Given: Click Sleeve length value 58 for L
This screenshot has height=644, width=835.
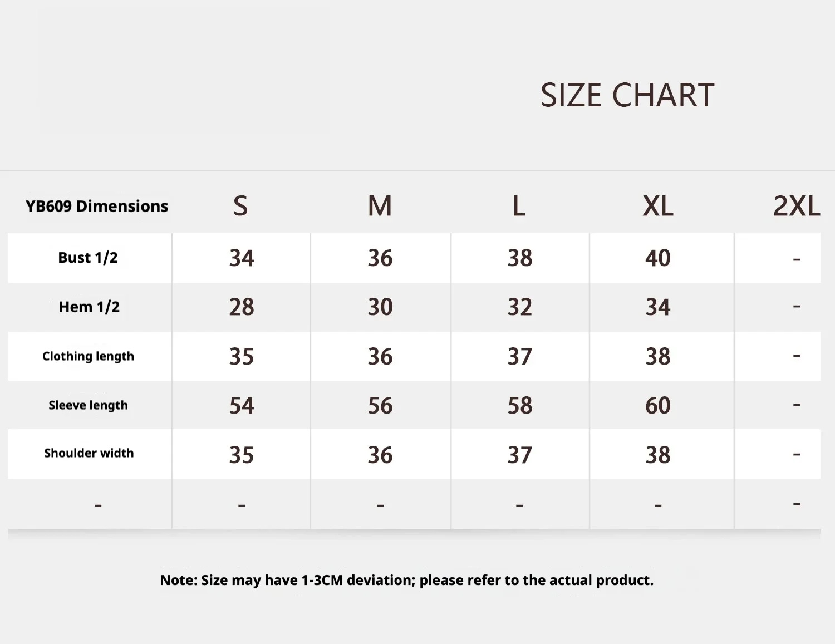Looking at the screenshot, I should tap(520, 406).
